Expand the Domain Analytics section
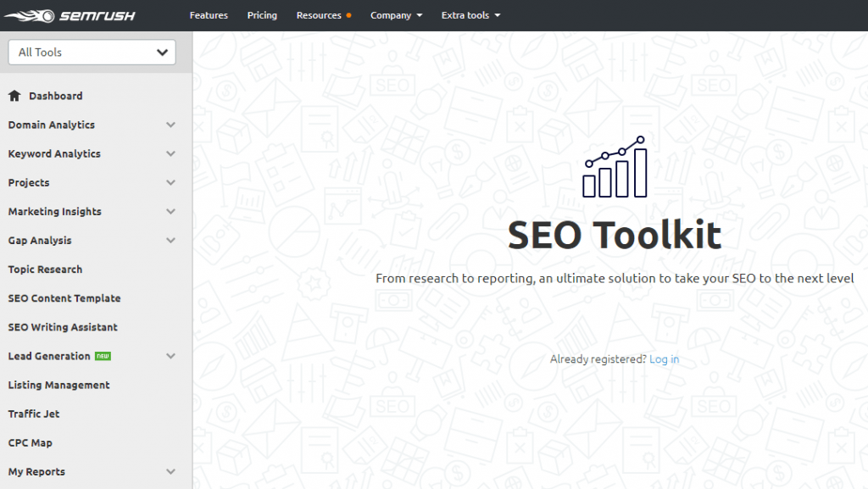Image resolution: width=868 pixels, height=489 pixels. pos(170,125)
